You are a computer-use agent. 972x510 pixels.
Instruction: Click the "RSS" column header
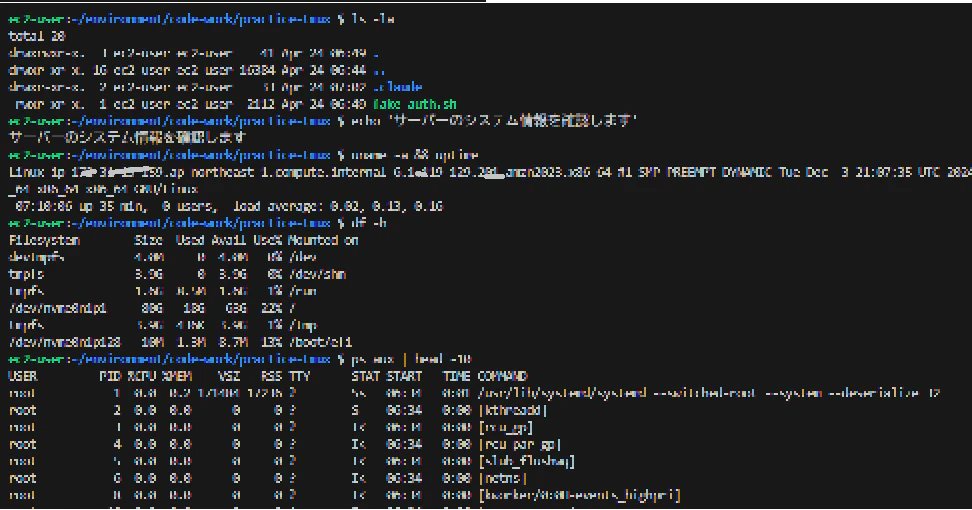[272, 376]
